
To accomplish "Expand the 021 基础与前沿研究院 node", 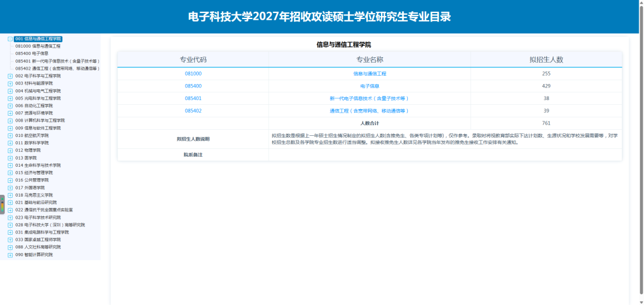I will point(10,203).
